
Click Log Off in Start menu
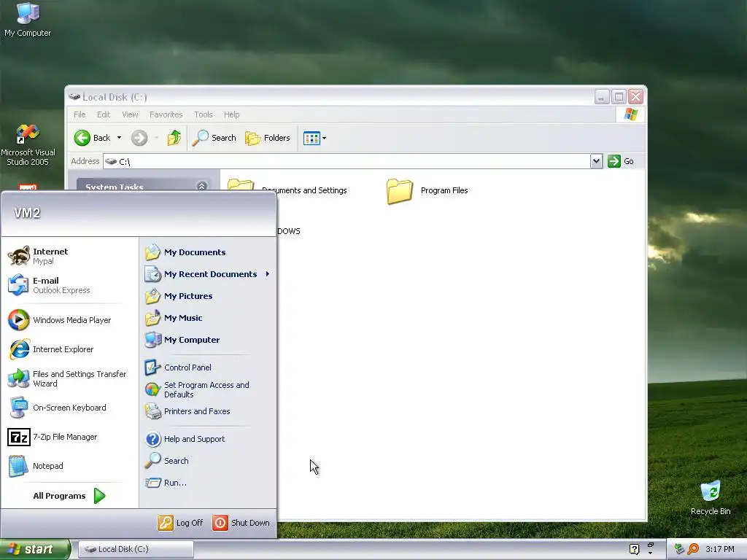point(181,522)
